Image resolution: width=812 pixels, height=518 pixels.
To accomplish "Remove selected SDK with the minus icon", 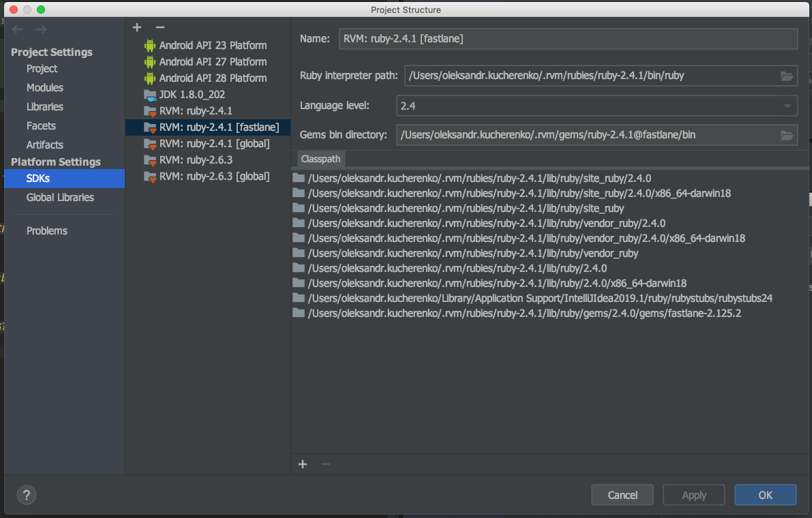I will tap(159, 27).
